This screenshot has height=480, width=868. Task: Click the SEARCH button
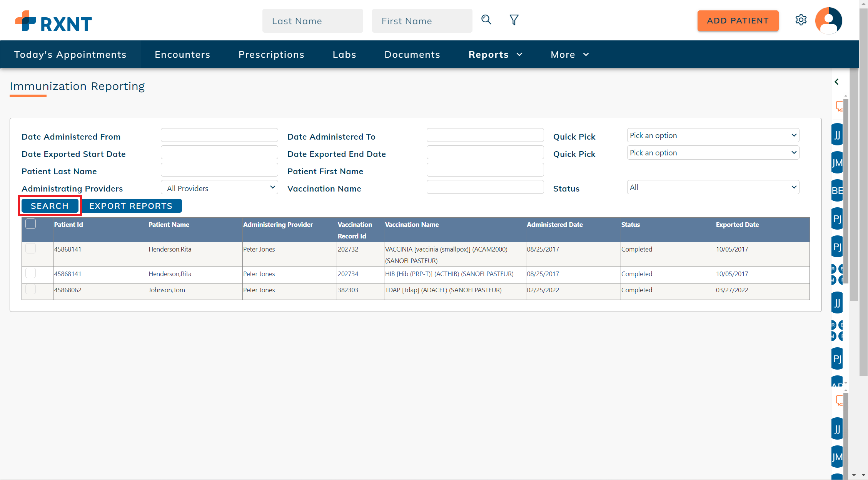tap(50, 205)
